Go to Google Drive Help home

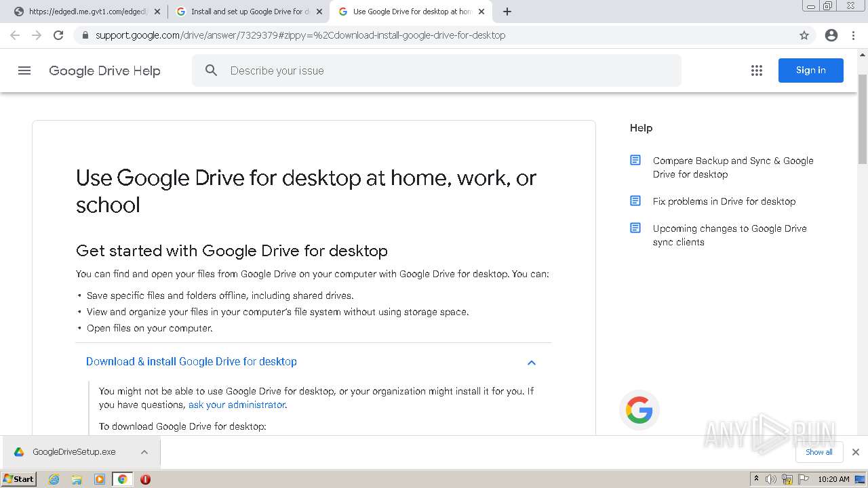tap(104, 70)
